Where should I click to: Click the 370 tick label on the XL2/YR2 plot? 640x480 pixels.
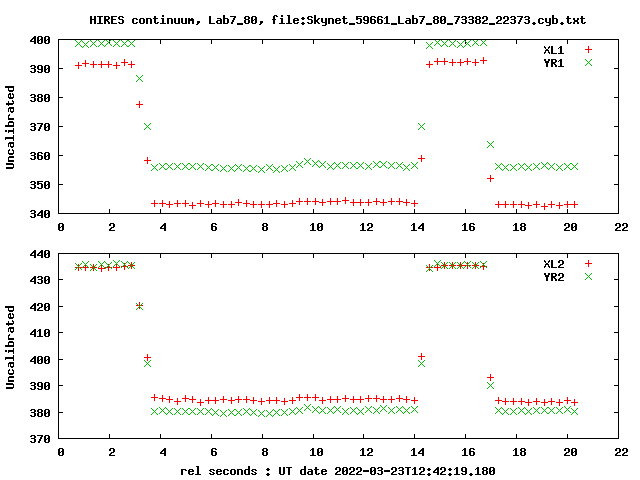click(40, 439)
